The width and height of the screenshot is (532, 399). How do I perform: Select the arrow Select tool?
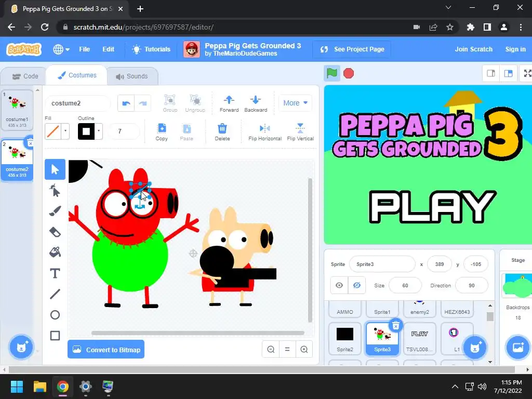pyautogui.click(x=55, y=169)
